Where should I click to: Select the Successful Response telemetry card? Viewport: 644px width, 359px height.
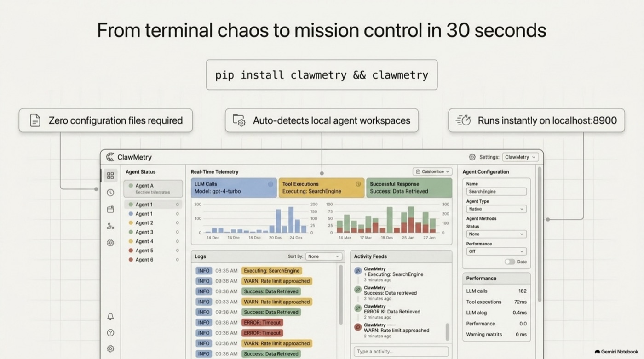409,188
